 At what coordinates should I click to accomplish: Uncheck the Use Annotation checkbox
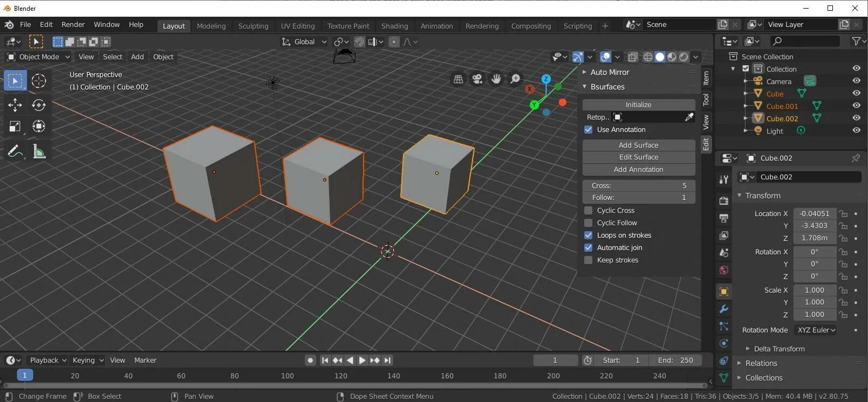coord(589,129)
